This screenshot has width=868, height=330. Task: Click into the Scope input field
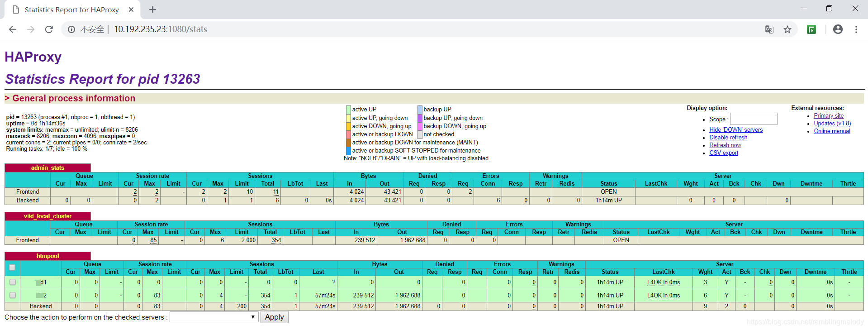click(x=754, y=119)
